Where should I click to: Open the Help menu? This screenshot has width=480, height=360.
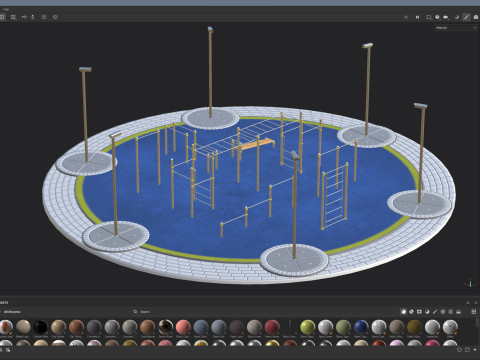pyautogui.click(x=6, y=9)
